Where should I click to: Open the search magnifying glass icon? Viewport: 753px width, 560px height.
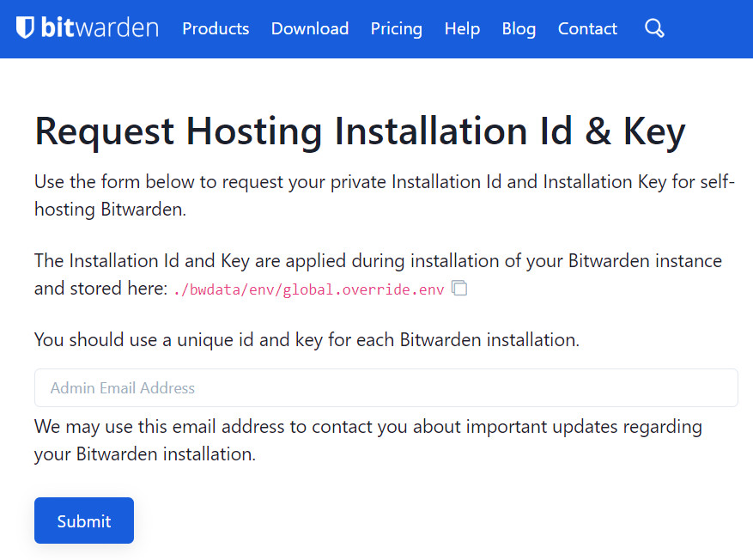pyautogui.click(x=654, y=28)
